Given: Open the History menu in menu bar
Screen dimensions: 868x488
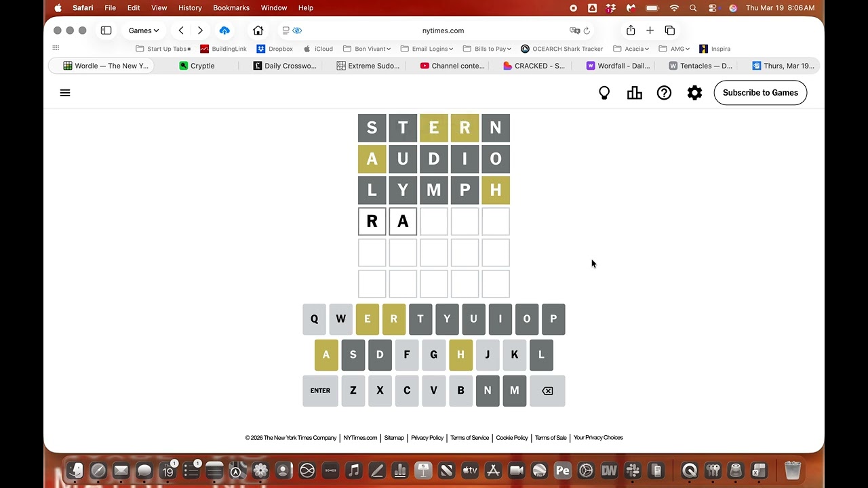Looking at the screenshot, I should click(x=190, y=8).
